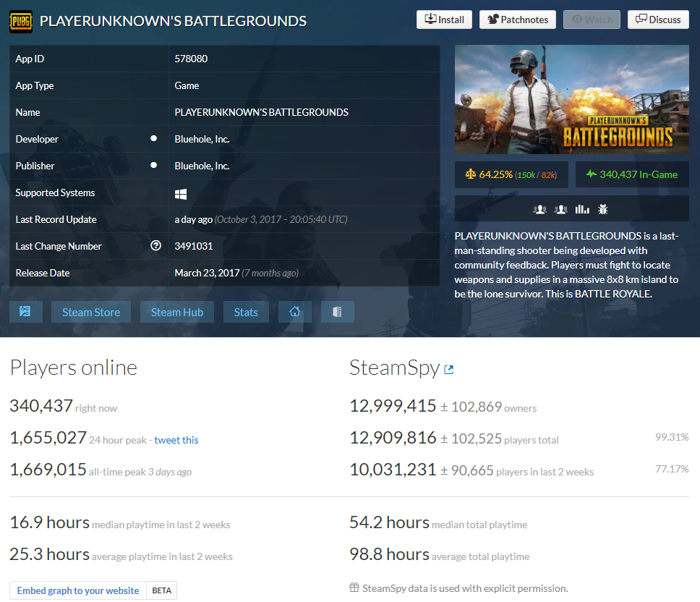Open the Stats button

(x=246, y=312)
